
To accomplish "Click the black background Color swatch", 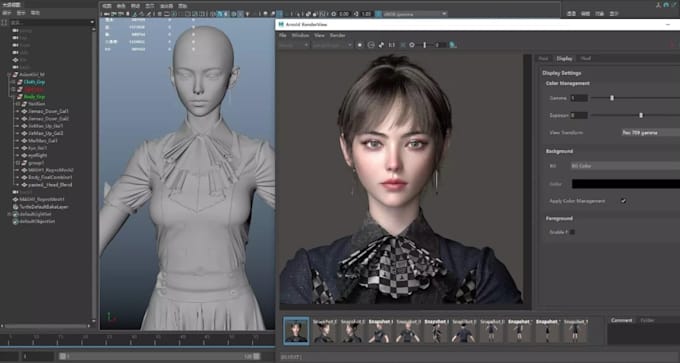I will click(x=625, y=184).
